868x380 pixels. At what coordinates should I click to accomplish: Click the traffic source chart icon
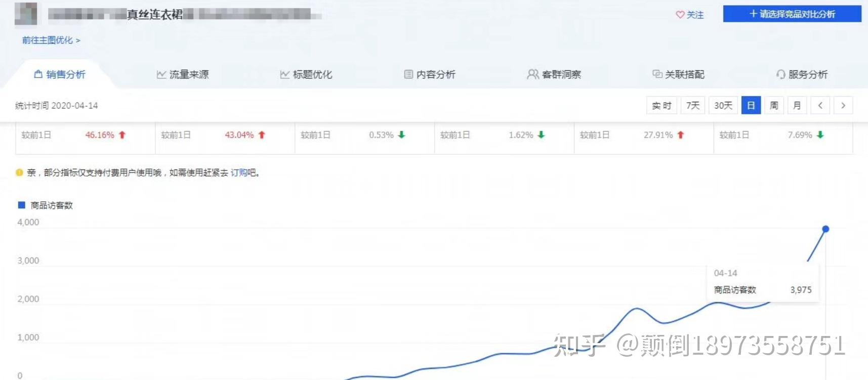click(x=161, y=74)
